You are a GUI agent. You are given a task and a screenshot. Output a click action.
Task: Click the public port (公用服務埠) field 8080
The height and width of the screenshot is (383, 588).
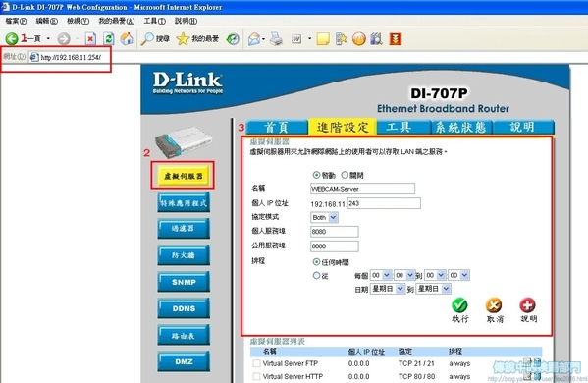pyautogui.click(x=335, y=246)
